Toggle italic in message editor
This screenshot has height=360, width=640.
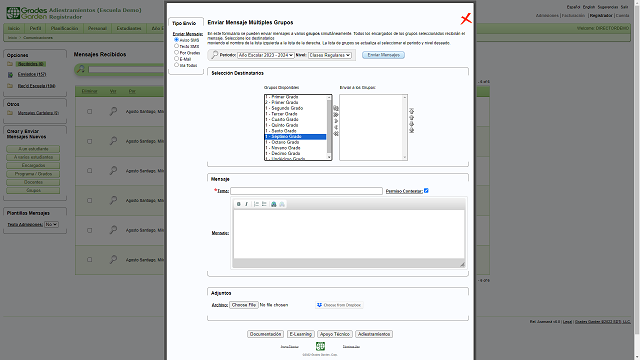click(246, 204)
